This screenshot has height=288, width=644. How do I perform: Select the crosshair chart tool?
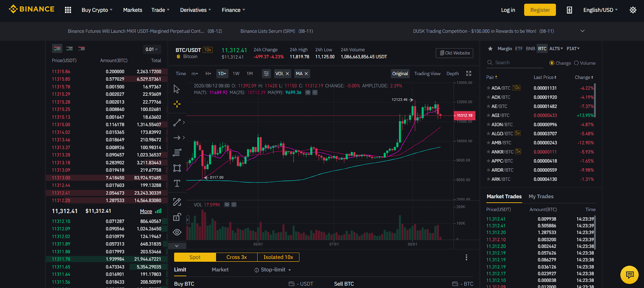click(x=177, y=104)
